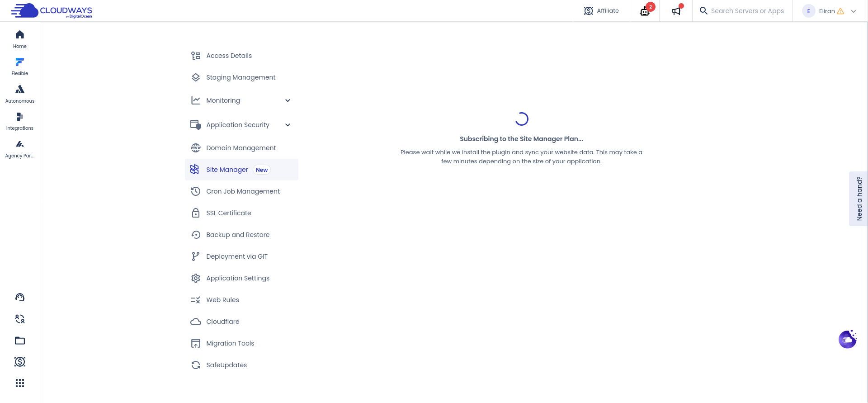Viewport: 868px width, 403px height.
Task: Click the Staging Management layers icon
Action: point(196,77)
